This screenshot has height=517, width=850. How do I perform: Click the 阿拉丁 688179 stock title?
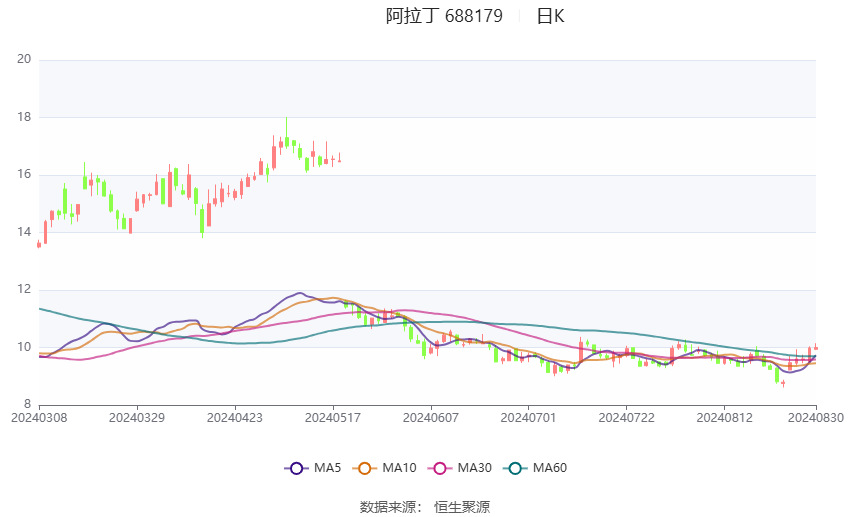tap(444, 16)
